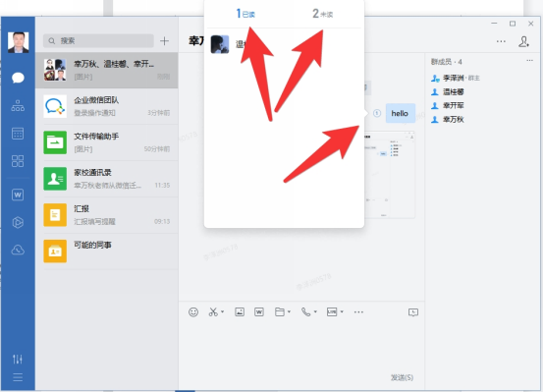The height and width of the screenshot is (392, 544).
Task: Open the 可能的同事 conversation
Action: (107, 252)
